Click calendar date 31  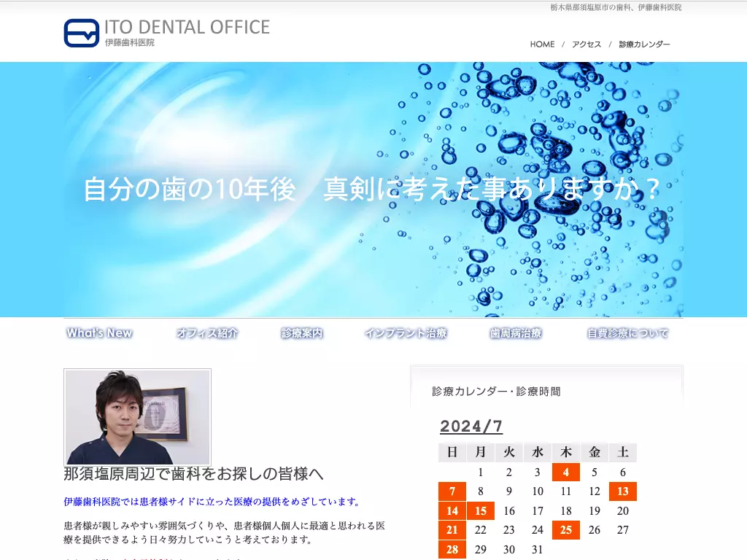coord(538,550)
